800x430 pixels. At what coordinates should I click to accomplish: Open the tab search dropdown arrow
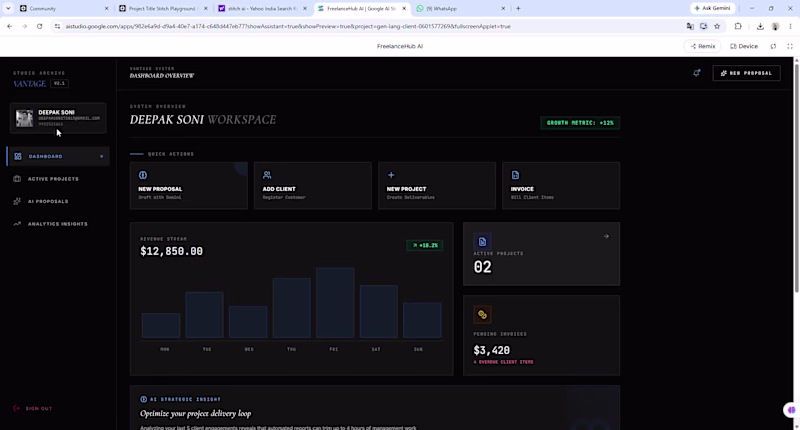(x=8, y=8)
